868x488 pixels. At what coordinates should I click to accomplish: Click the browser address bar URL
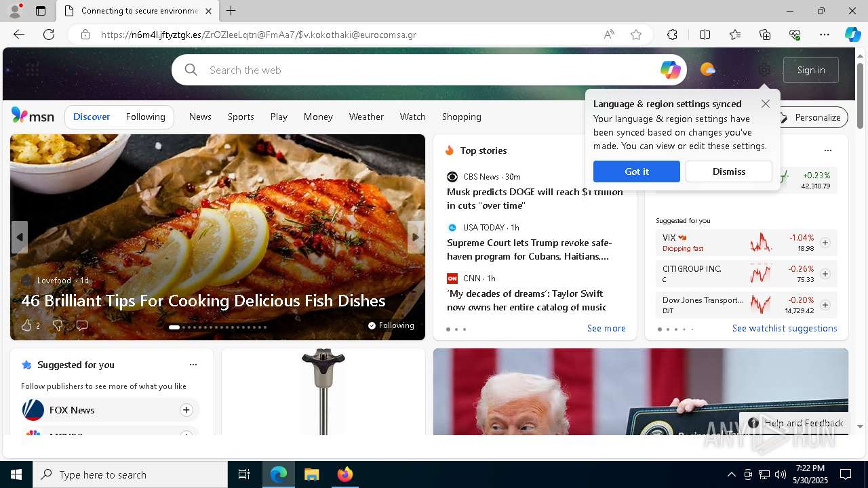pos(258,35)
